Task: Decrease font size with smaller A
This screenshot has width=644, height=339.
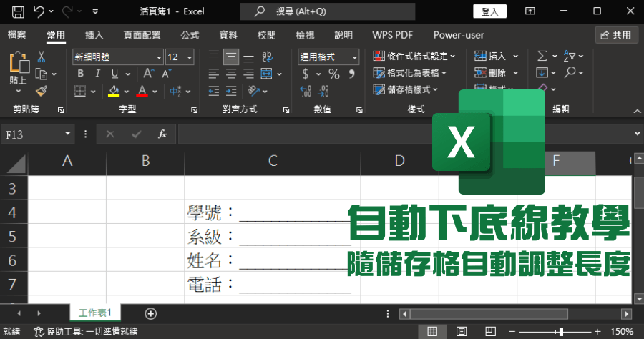Action: (x=166, y=74)
